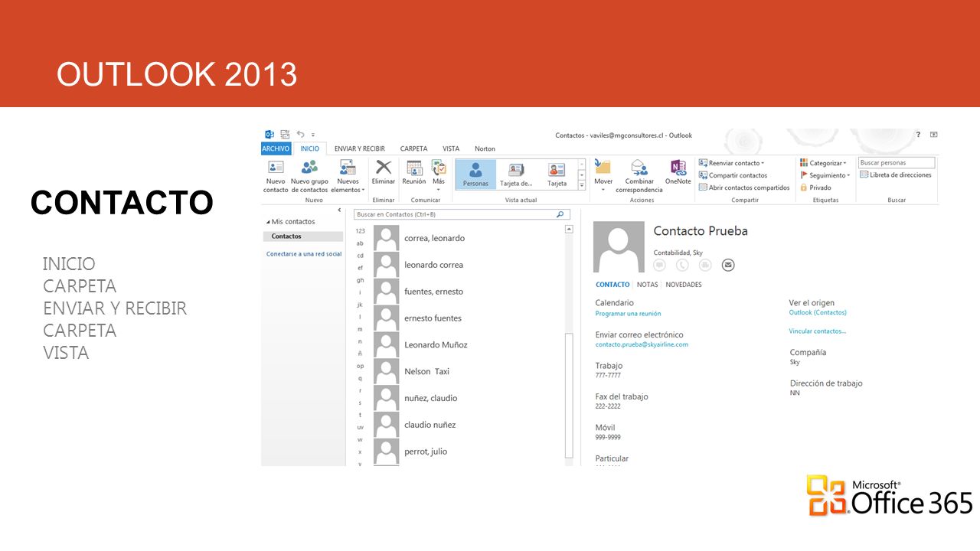Click the phone call icon under Contacto Prueba
This screenshot has height=551, width=980.
[682, 265]
